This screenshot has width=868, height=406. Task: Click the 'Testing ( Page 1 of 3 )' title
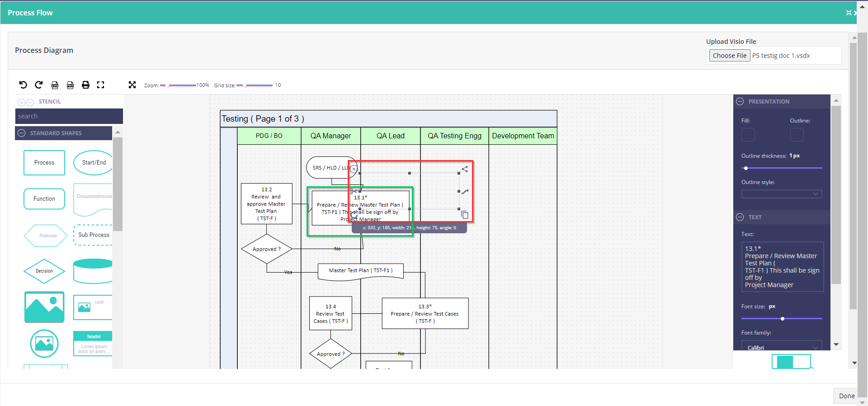coord(263,119)
